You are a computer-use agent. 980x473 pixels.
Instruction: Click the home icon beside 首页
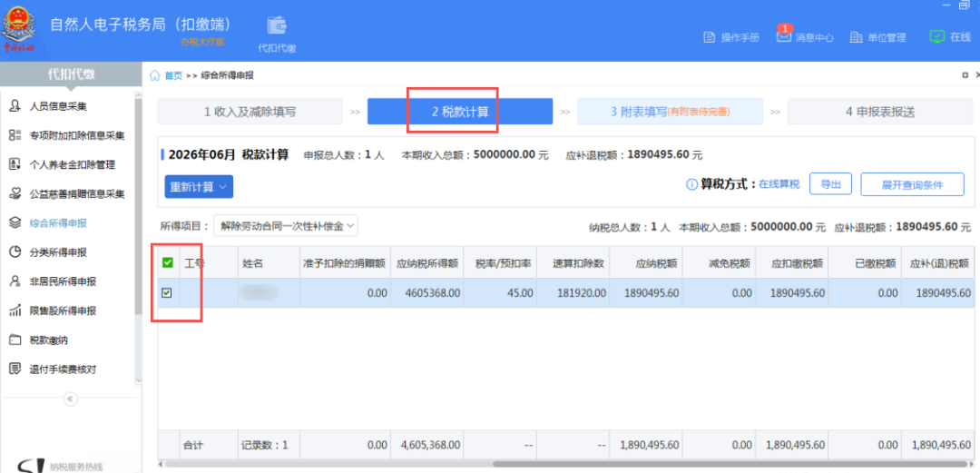(x=154, y=75)
